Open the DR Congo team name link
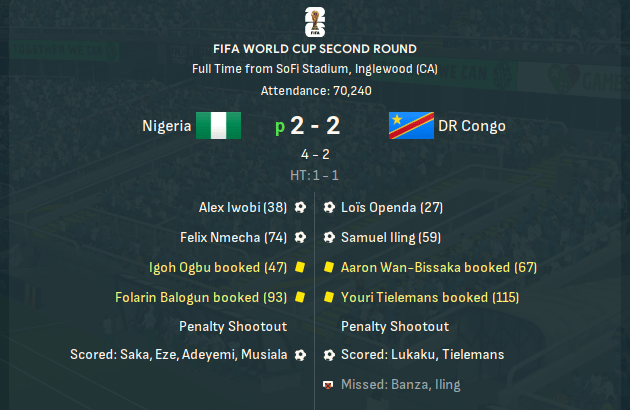The height and width of the screenshot is (410, 630). pyautogui.click(x=472, y=126)
